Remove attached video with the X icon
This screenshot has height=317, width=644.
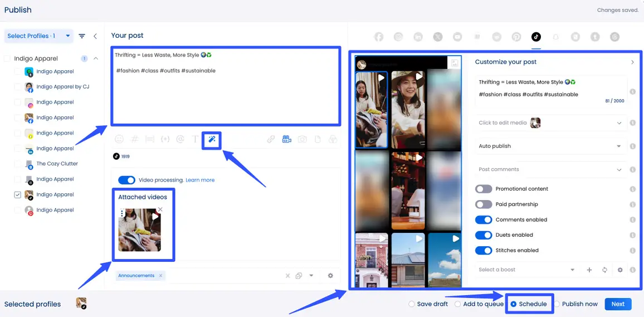click(160, 209)
